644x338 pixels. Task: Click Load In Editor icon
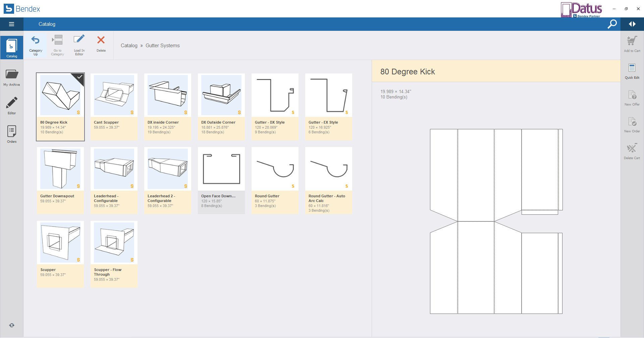click(x=79, y=40)
